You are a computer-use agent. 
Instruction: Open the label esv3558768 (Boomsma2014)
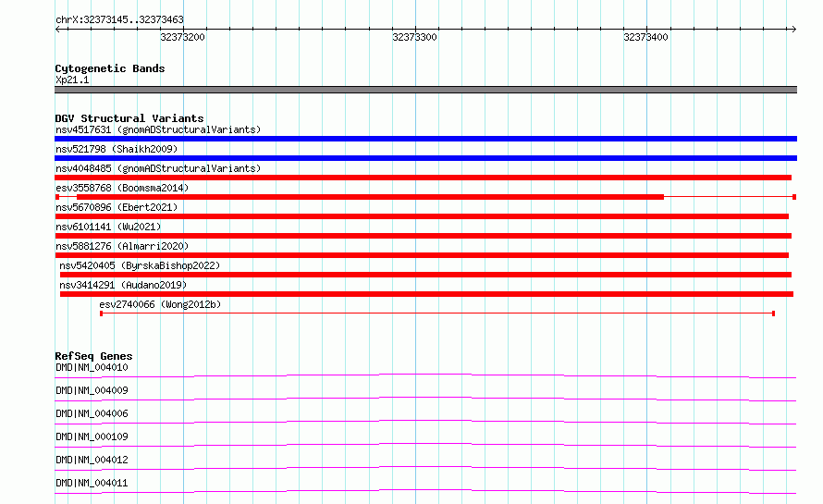pos(122,188)
